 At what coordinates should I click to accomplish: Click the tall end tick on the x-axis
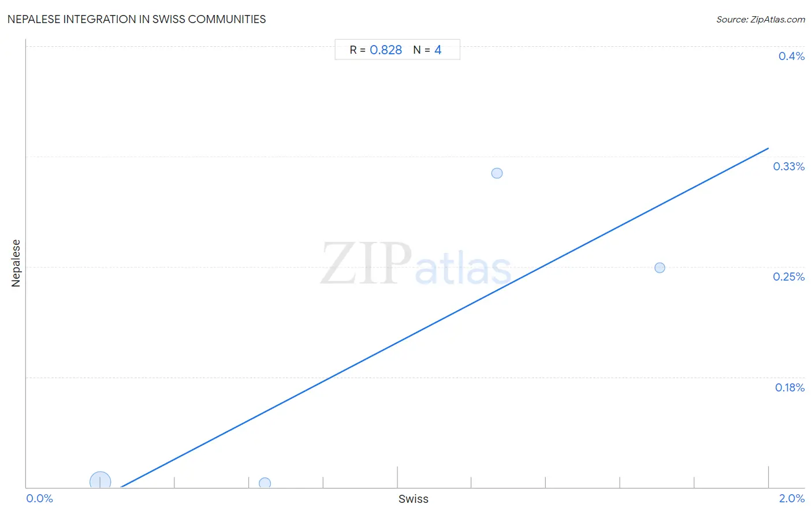pyautogui.click(x=768, y=477)
